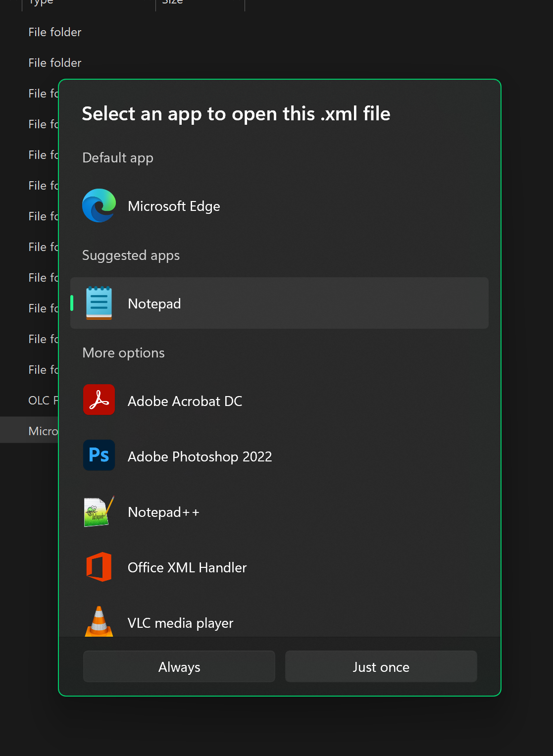Click the Photoshop Ps icon
The width and height of the screenshot is (553, 756).
99,455
